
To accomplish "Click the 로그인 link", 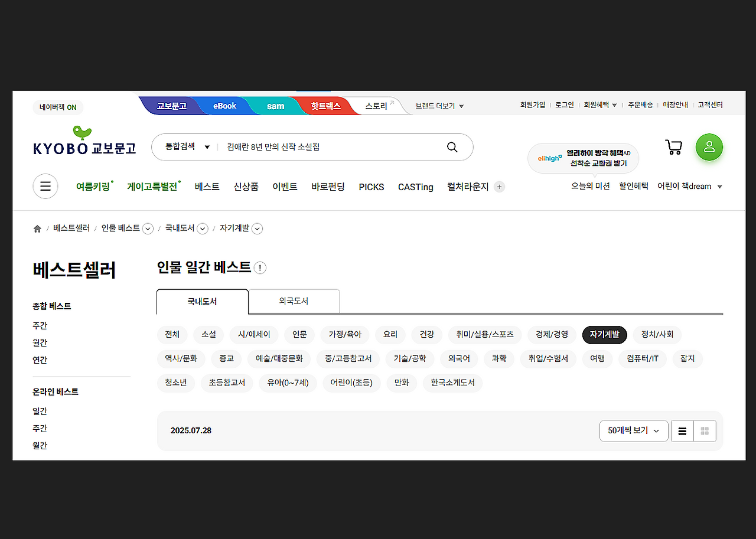I will coord(565,105).
